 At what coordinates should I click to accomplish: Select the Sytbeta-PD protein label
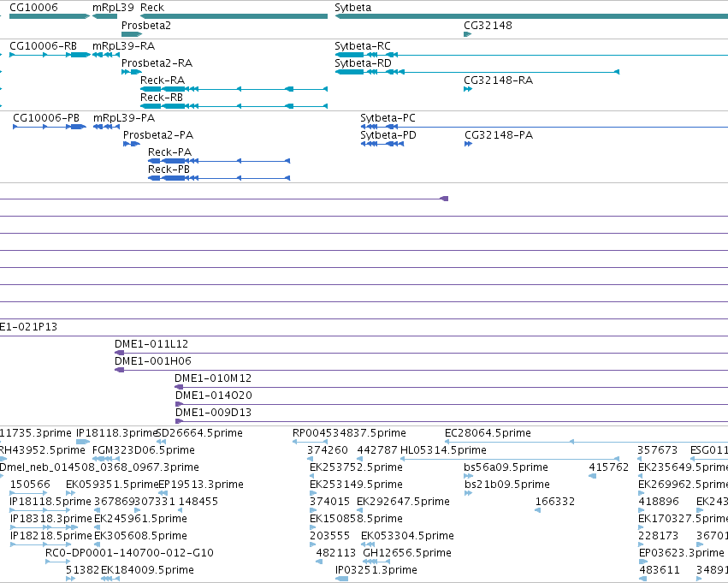tap(388, 134)
